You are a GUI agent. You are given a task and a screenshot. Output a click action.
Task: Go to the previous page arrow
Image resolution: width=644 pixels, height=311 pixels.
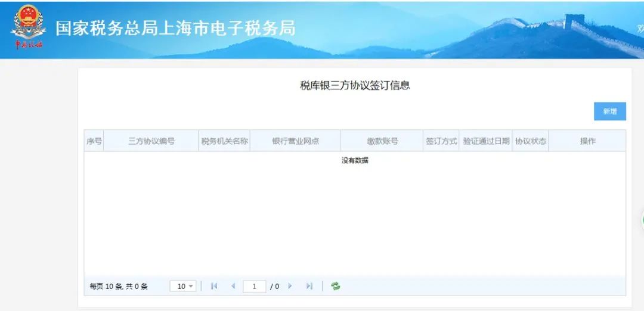pyautogui.click(x=233, y=286)
